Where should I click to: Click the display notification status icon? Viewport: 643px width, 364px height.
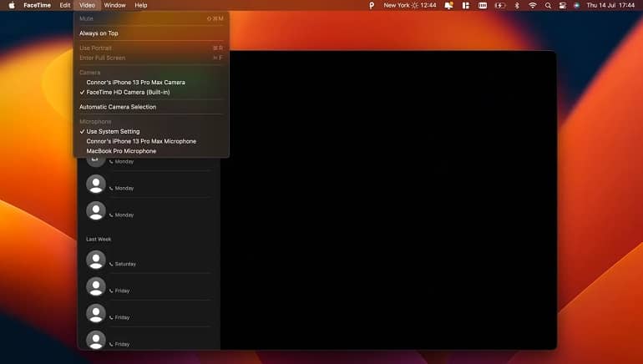[x=449, y=5]
